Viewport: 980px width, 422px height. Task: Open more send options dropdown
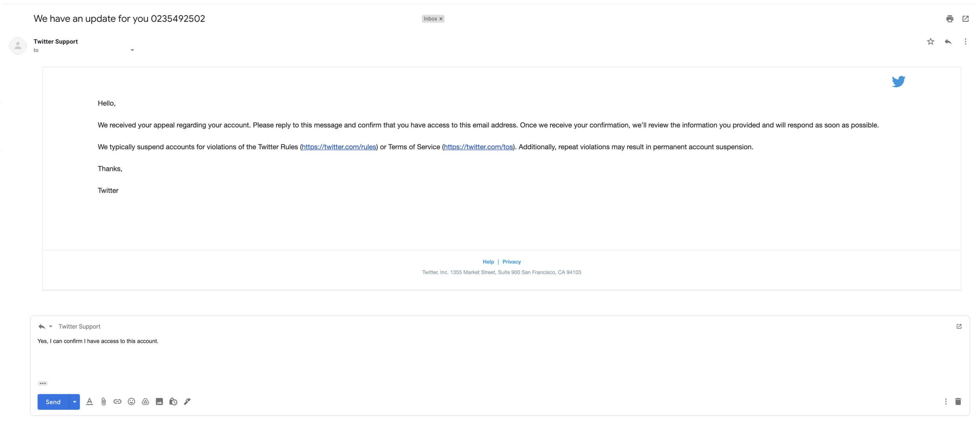(74, 402)
